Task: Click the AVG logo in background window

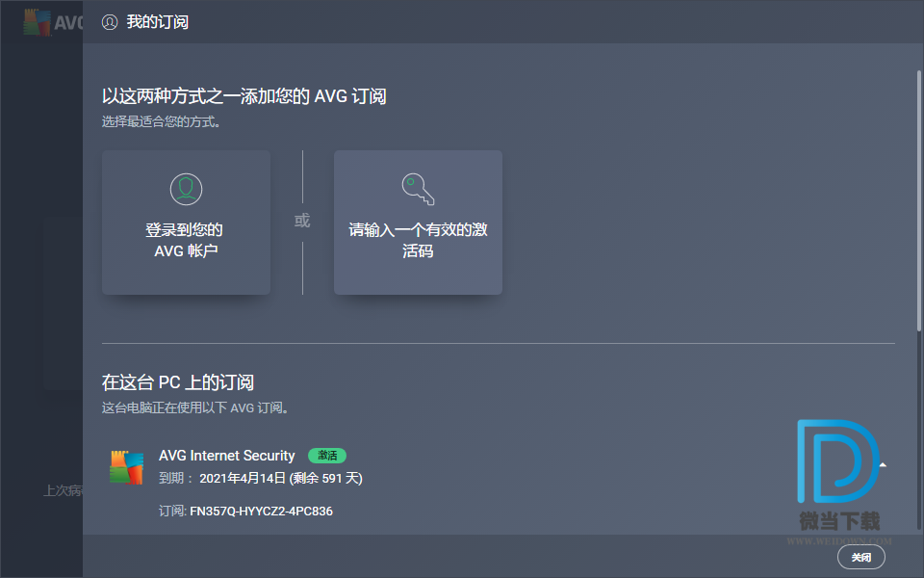Action: click(52, 22)
